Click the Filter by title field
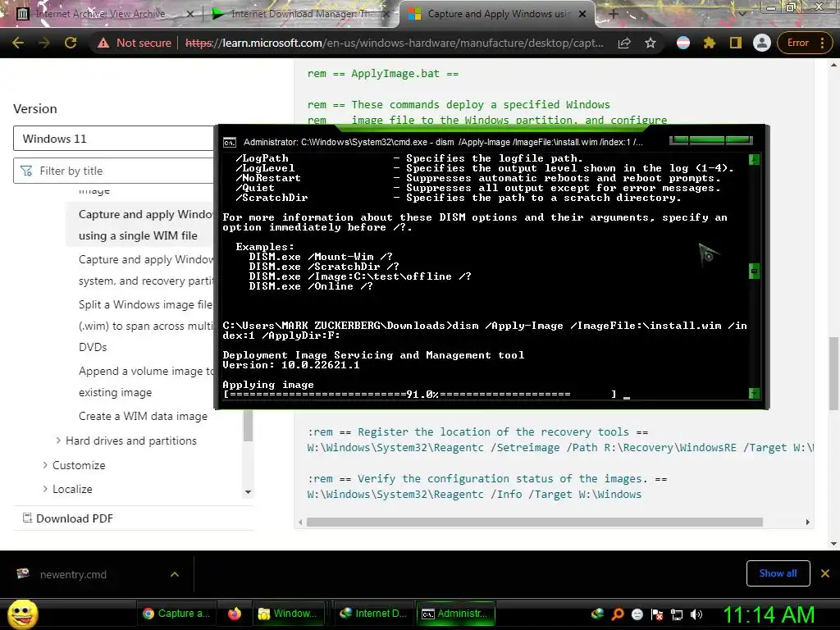The image size is (840, 630). click(113, 171)
